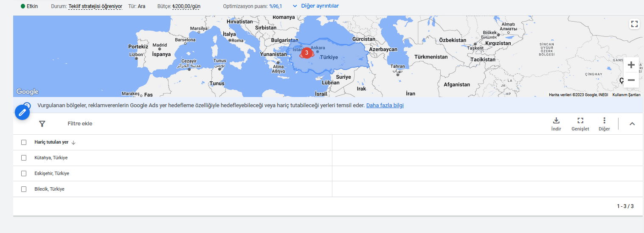Open fullscreen map view icon
Image resolution: width=644 pixels, height=233 pixels.
(x=634, y=24)
